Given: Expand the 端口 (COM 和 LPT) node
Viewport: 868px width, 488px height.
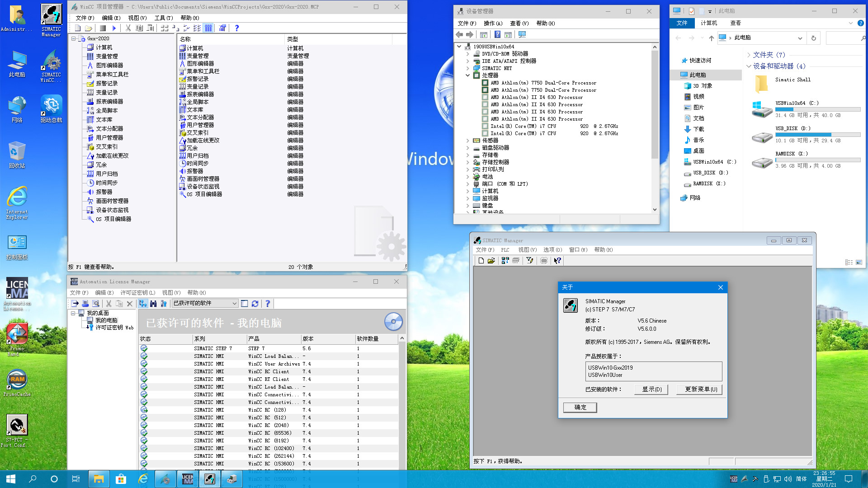Looking at the screenshot, I should (467, 184).
